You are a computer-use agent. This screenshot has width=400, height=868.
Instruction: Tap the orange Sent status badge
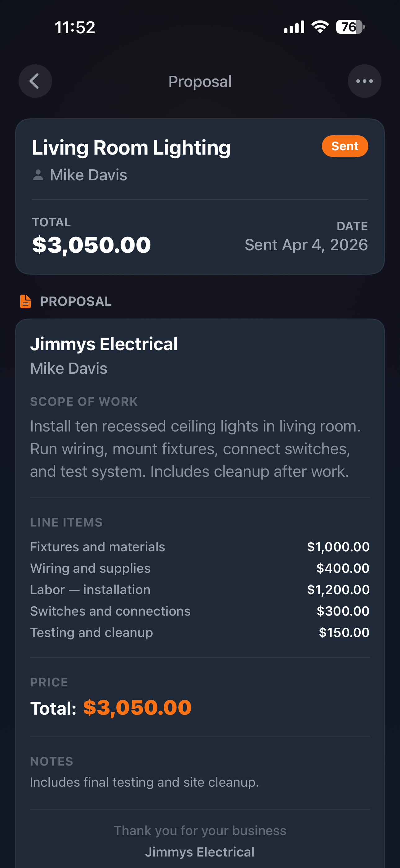click(344, 146)
